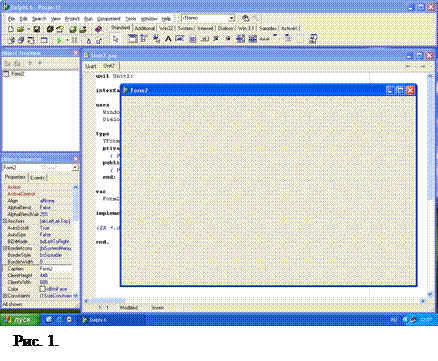Image resolution: width=438 pixels, height=361 pixels.
Task: Click the code editor vertical scrollbar
Action: tap(430, 185)
